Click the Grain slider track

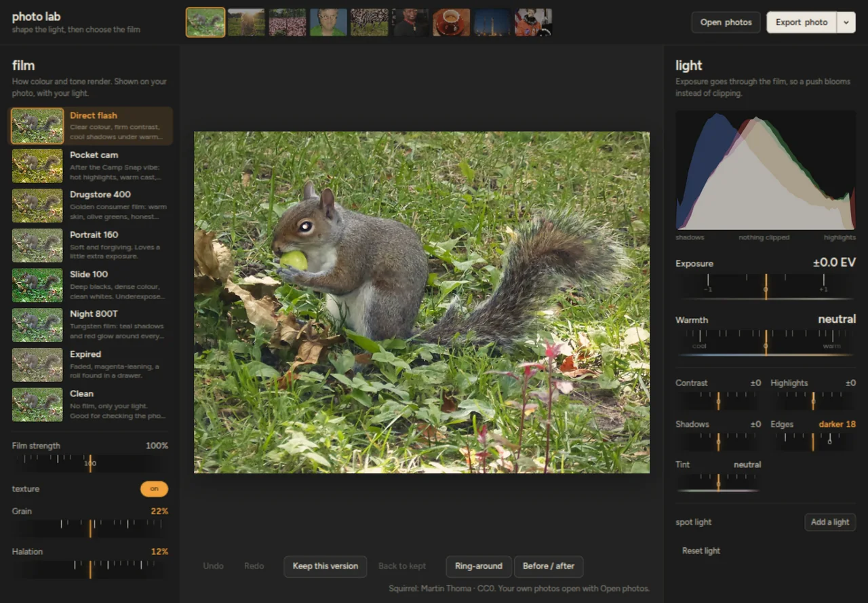90,528
